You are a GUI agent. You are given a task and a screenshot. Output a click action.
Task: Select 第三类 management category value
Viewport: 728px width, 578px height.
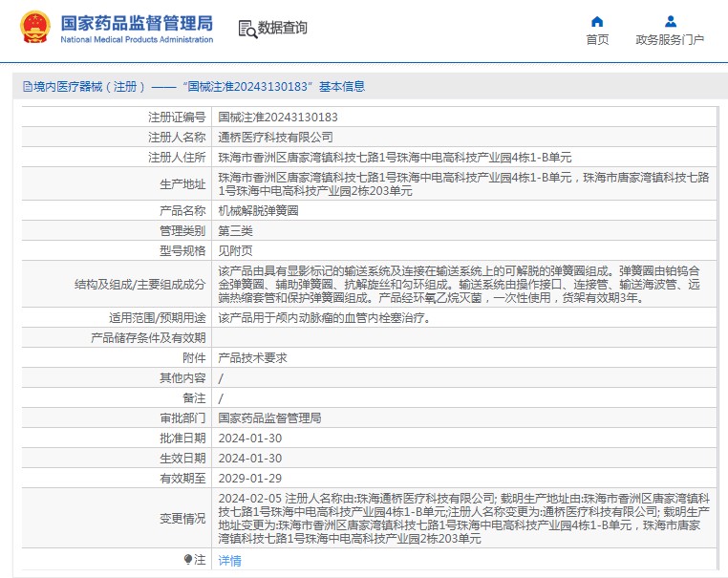pyautogui.click(x=235, y=231)
